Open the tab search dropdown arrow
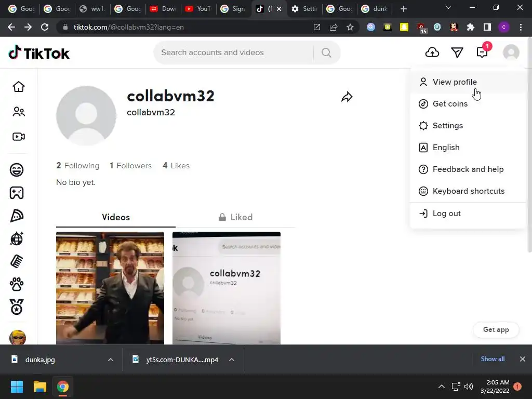532x399 pixels. click(x=448, y=7)
